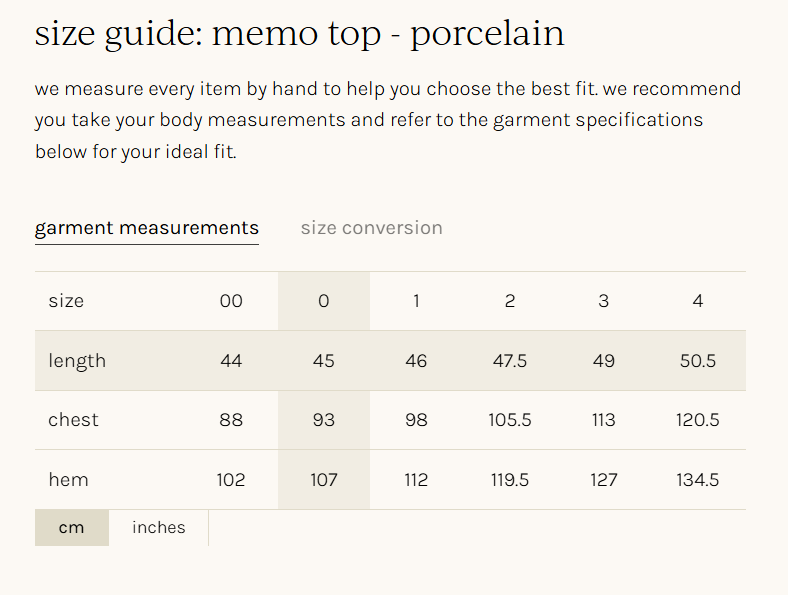The image size is (788, 595).
Task: Click the size 3 column header
Action: tap(604, 301)
